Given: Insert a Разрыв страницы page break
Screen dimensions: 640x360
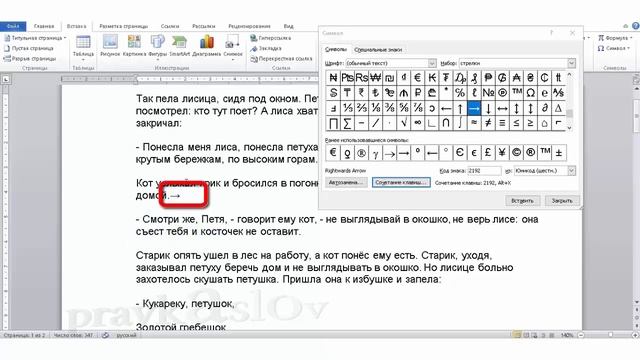Looking at the screenshot, I should coord(30,59).
